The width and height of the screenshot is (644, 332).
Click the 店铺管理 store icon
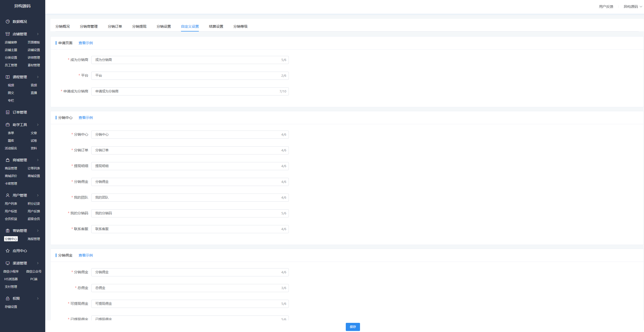8,34
